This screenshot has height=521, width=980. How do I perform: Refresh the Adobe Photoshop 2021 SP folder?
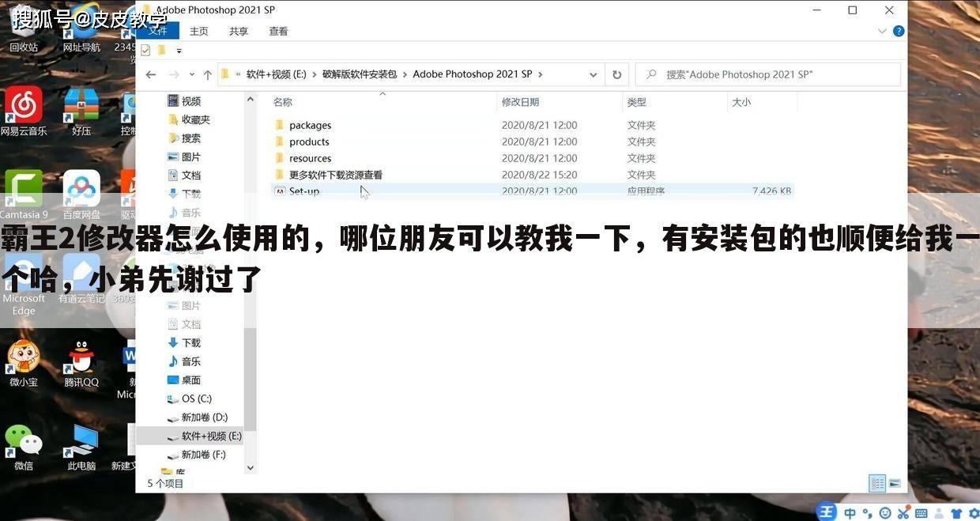[x=617, y=74]
